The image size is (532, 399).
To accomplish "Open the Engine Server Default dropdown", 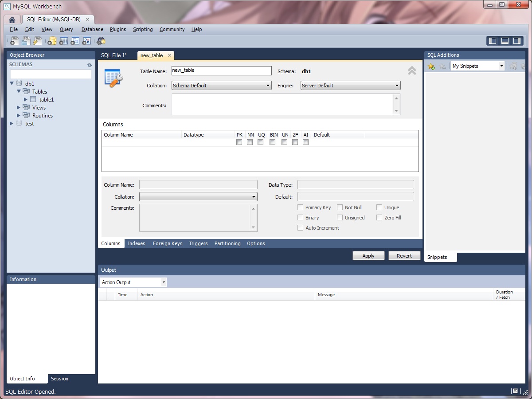I will click(351, 86).
